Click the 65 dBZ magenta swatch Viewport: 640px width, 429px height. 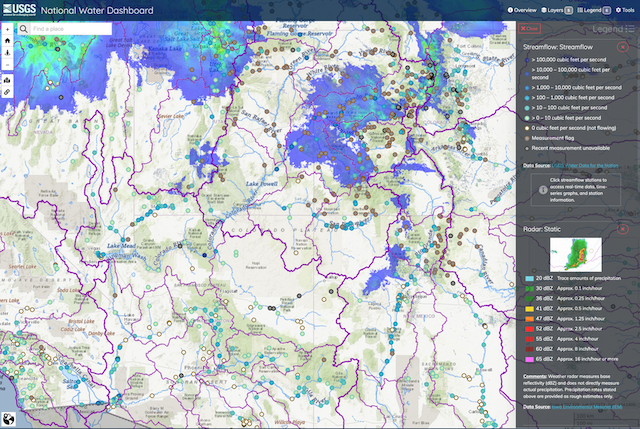pos(529,359)
